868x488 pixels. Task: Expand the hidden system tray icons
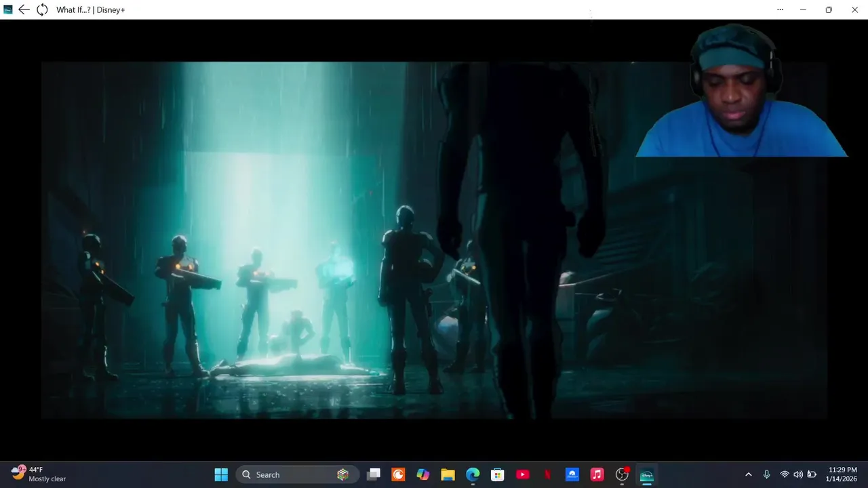[749, 474]
